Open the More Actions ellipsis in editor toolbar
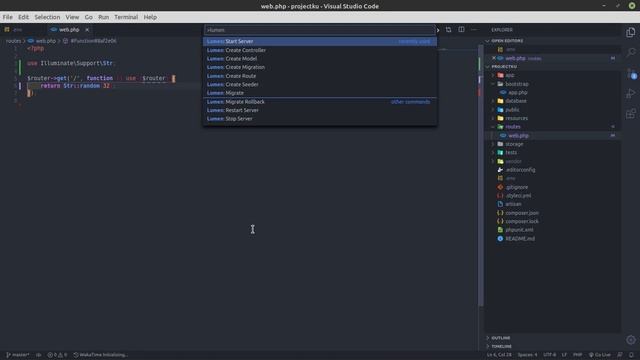 pos(474,29)
